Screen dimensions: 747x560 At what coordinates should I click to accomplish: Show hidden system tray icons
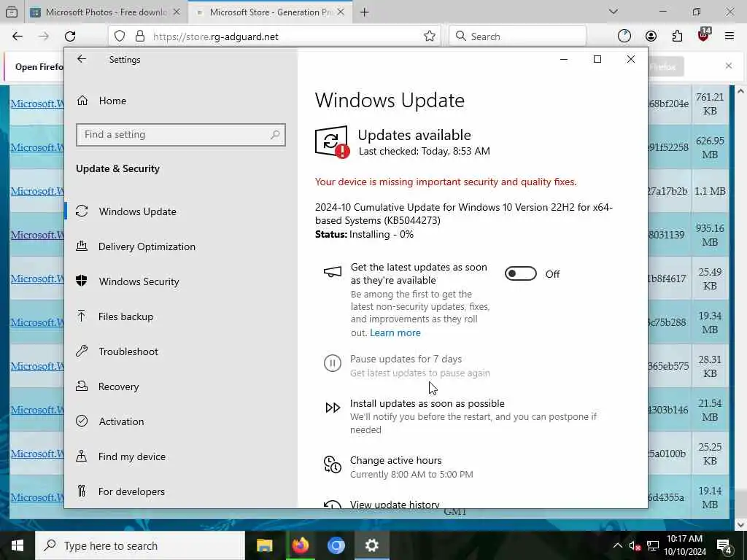pos(617,545)
